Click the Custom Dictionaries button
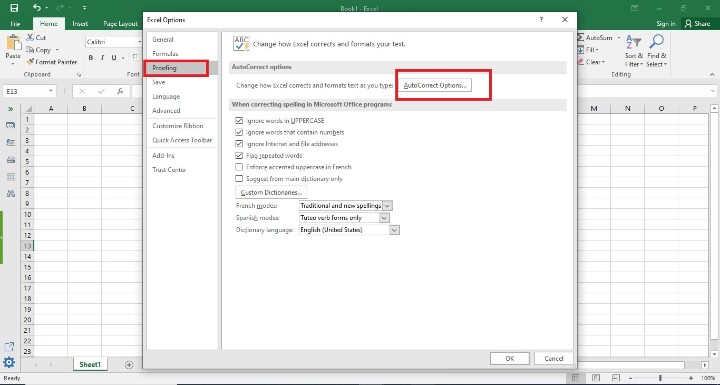This screenshot has width=720, height=385. click(x=271, y=192)
